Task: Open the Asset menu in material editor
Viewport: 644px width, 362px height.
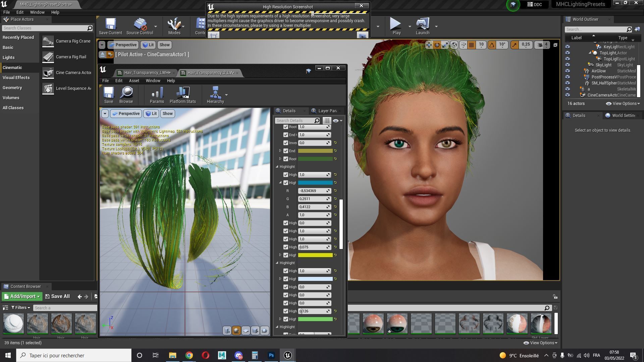Action: [x=134, y=81]
